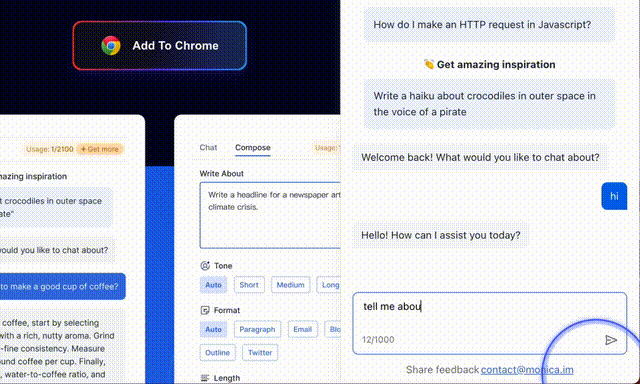This screenshot has width=640, height=384.
Task: Click the '12/1000' character counter
Action: pos(378,340)
